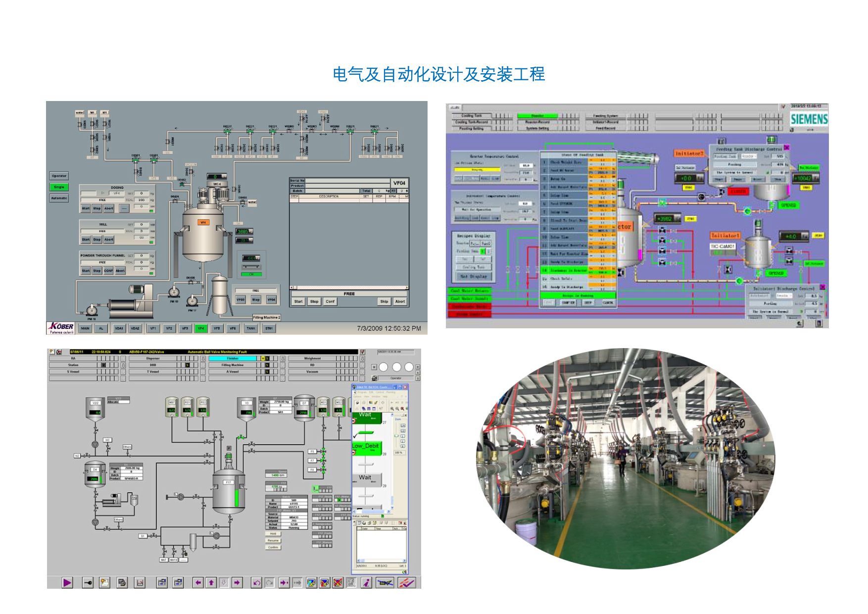
Task: Switch Köber screen to Operator mode
Action: coord(59,176)
